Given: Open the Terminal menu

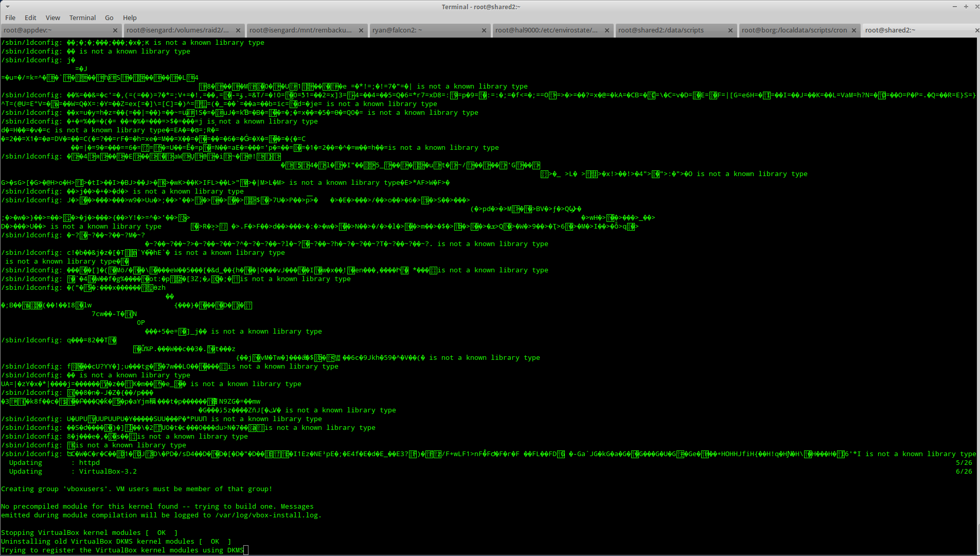Looking at the screenshot, I should click(82, 18).
